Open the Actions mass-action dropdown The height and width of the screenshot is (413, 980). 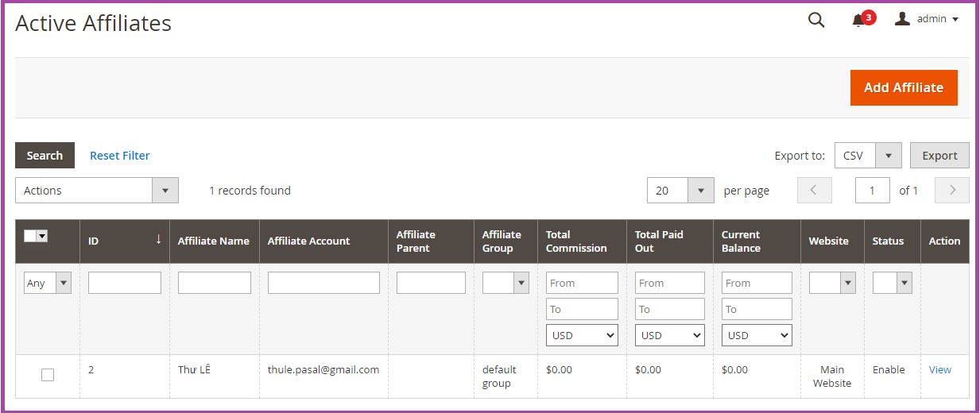click(x=96, y=191)
